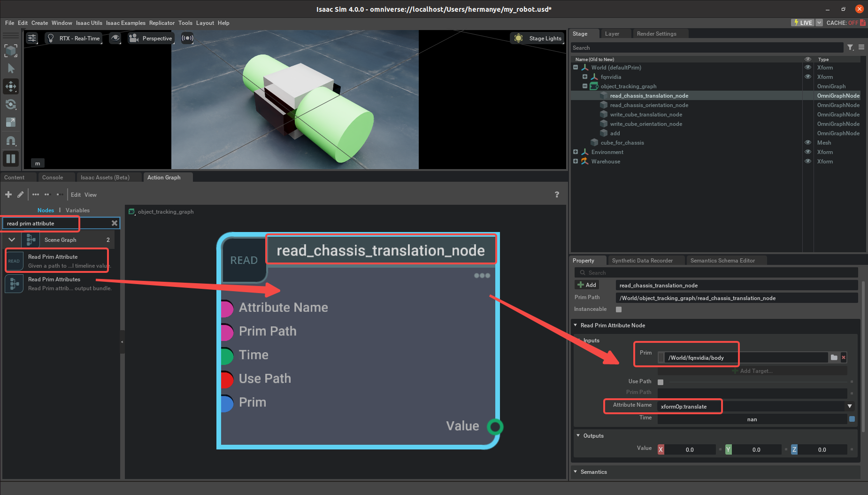
Task: Collapse the Scene Graph category
Action: (12, 240)
